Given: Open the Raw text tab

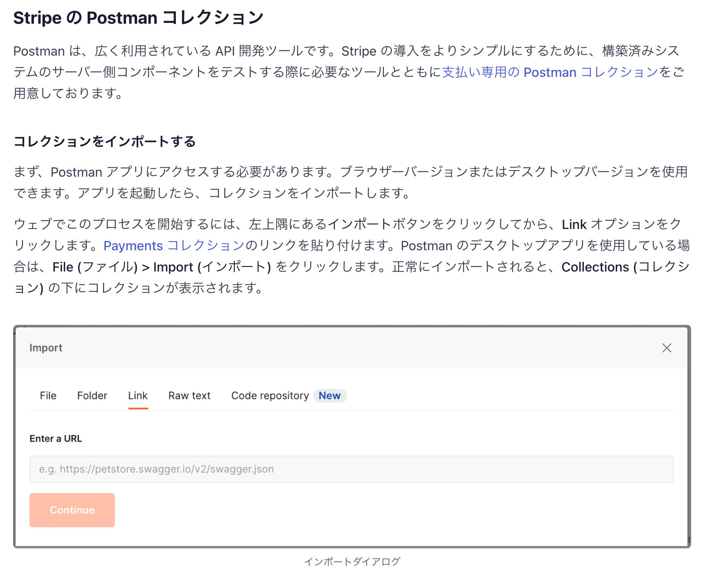Looking at the screenshot, I should coord(189,395).
